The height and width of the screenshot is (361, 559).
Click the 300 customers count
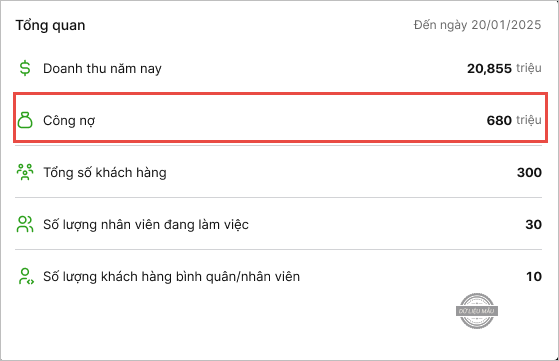529,172
